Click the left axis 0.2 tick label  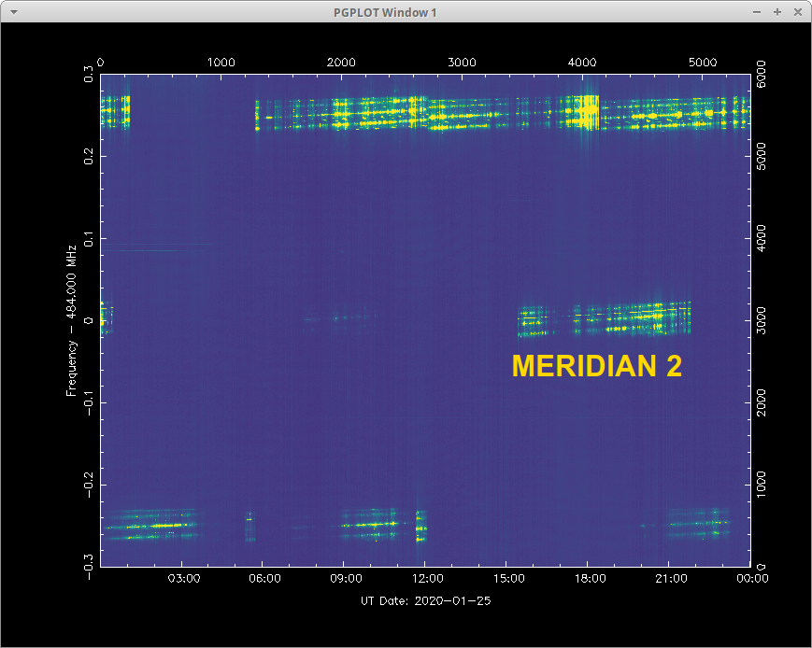point(88,156)
